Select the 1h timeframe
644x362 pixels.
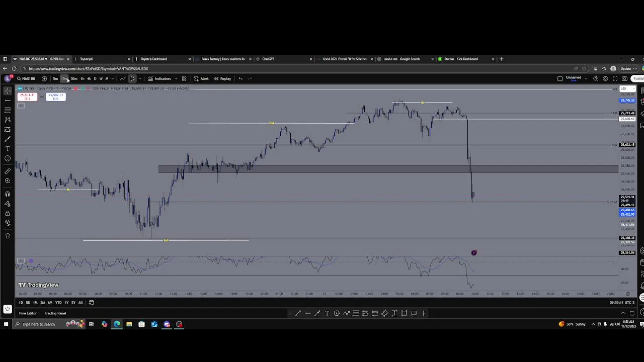point(83,78)
